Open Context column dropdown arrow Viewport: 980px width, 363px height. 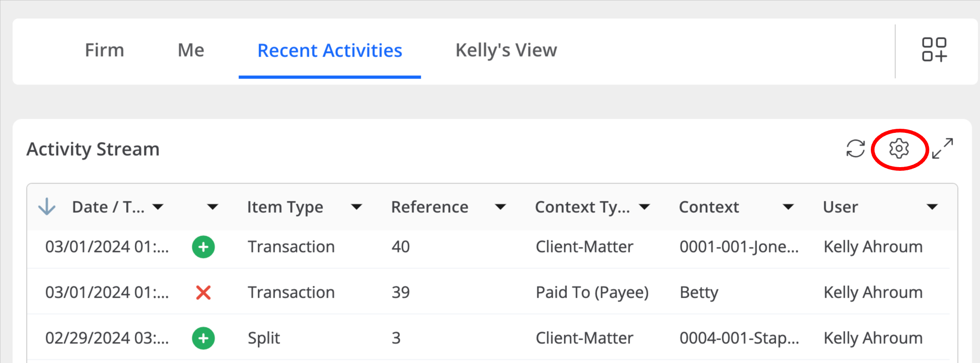coord(788,207)
